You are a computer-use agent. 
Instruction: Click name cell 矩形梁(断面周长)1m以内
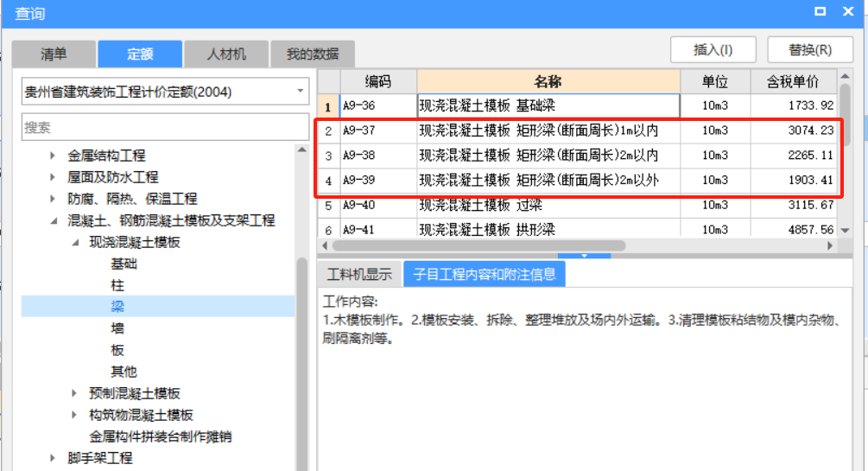(x=548, y=130)
